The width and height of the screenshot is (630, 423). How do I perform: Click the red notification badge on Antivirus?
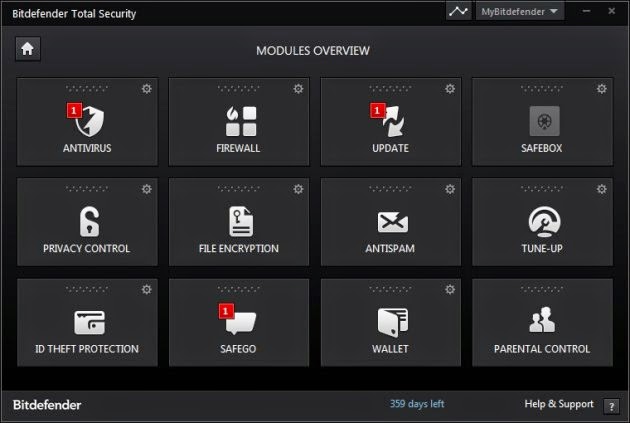coord(74,110)
